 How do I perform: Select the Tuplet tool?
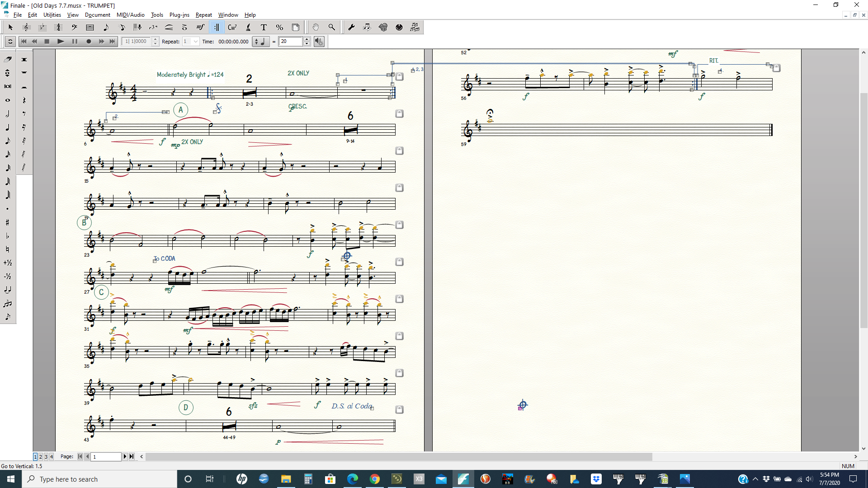click(153, 28)
